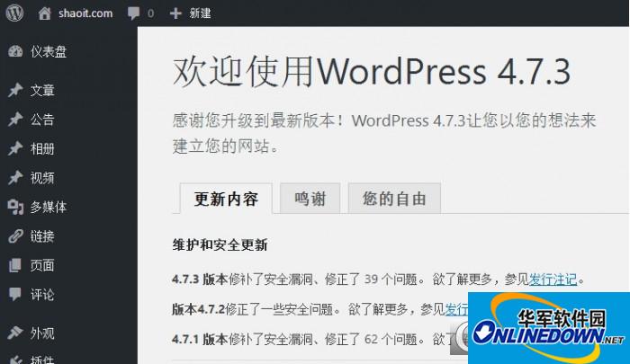The width and height of the screenshot is (630, 364).
Task: Click the 欢迎使用WordPress 4.7.3 heading
Action: (372, 72)
